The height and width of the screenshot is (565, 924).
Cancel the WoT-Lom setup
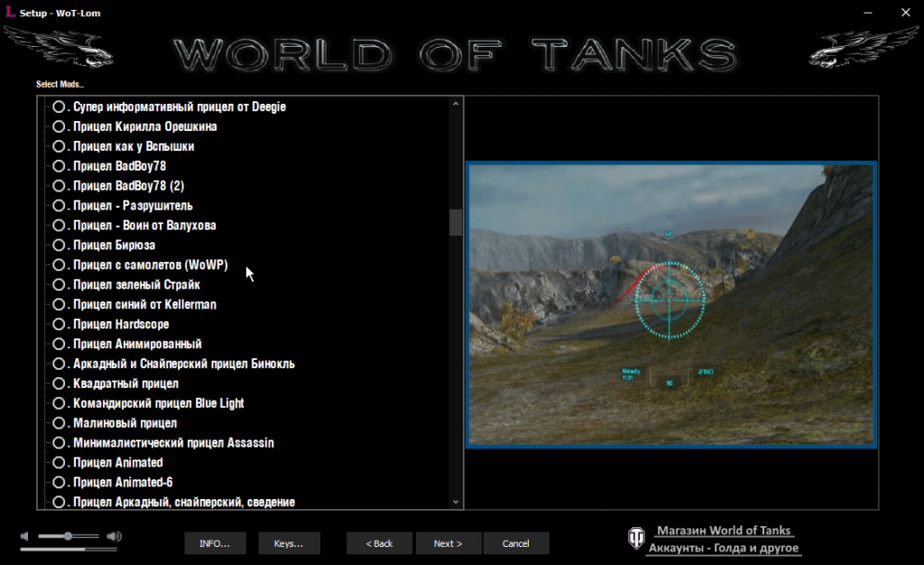point(515,543)
